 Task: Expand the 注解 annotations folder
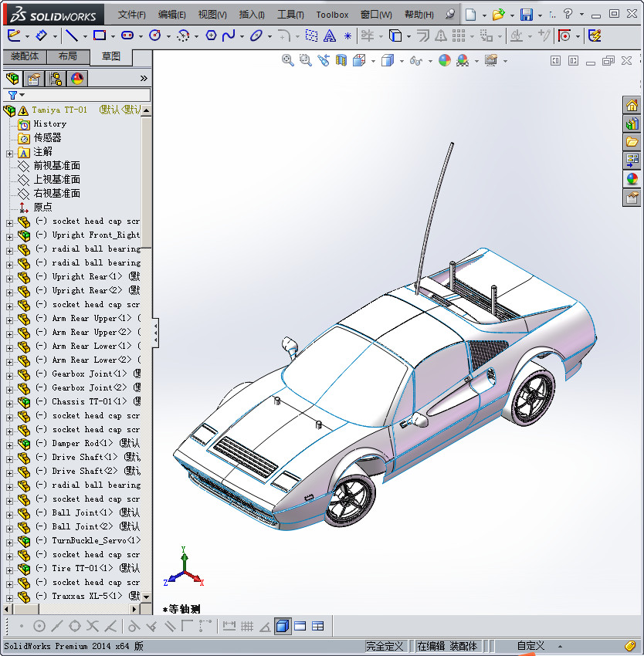pos(9,154)
